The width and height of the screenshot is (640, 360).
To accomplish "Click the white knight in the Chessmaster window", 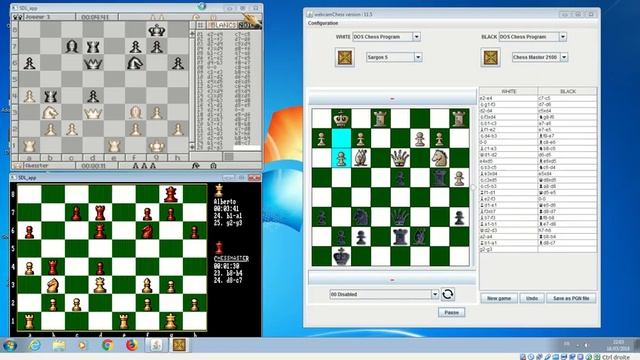I will (x=53, y=285).
